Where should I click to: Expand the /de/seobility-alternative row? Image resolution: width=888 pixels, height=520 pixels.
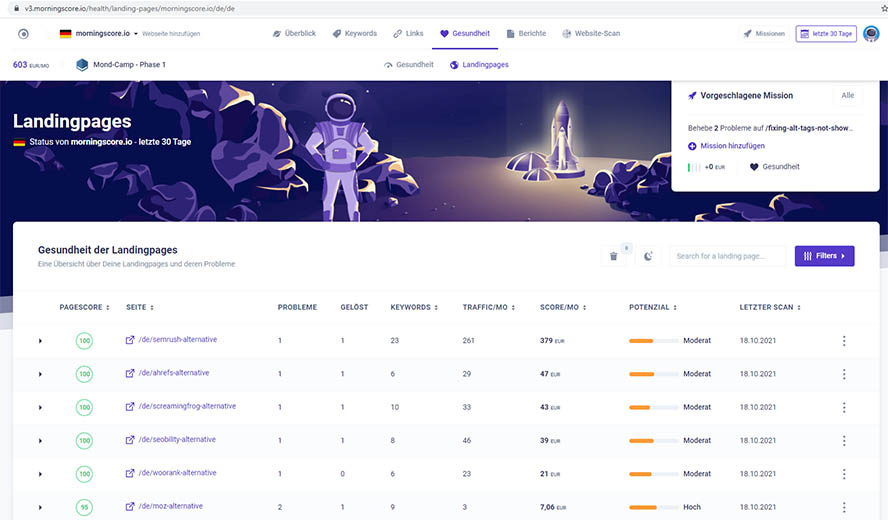40,441
